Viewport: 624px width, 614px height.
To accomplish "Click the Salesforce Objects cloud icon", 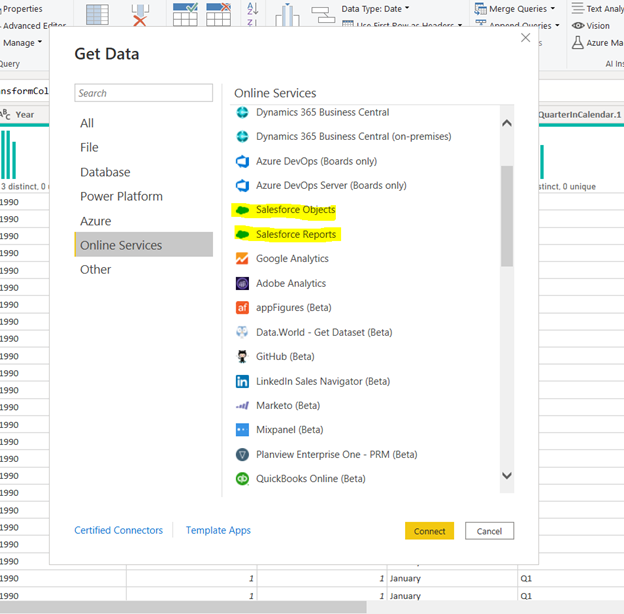I will tap(241, 210).
